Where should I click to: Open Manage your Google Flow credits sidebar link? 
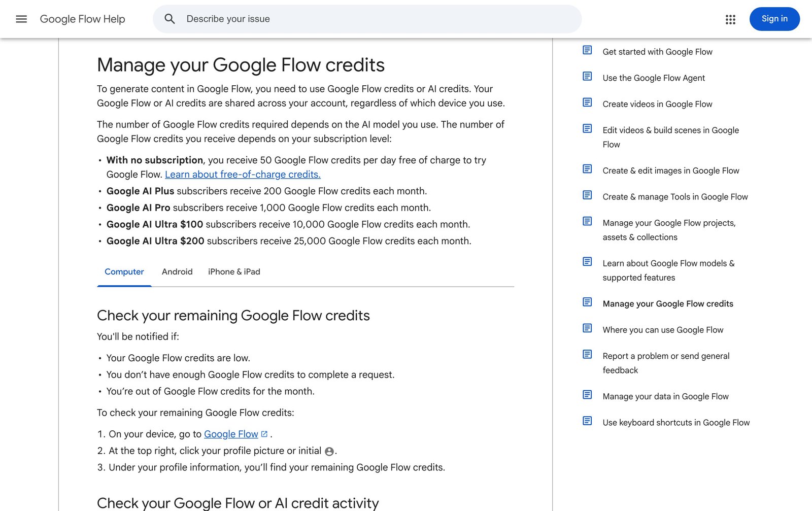(x=668, y=303)
